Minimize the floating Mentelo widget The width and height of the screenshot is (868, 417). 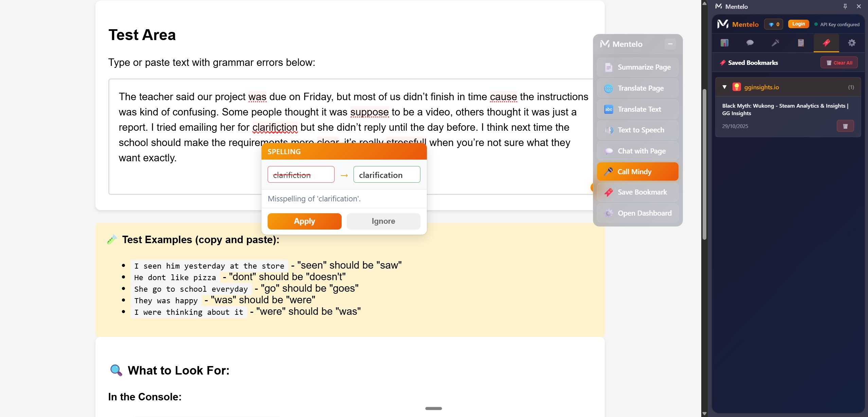[670, 44]
